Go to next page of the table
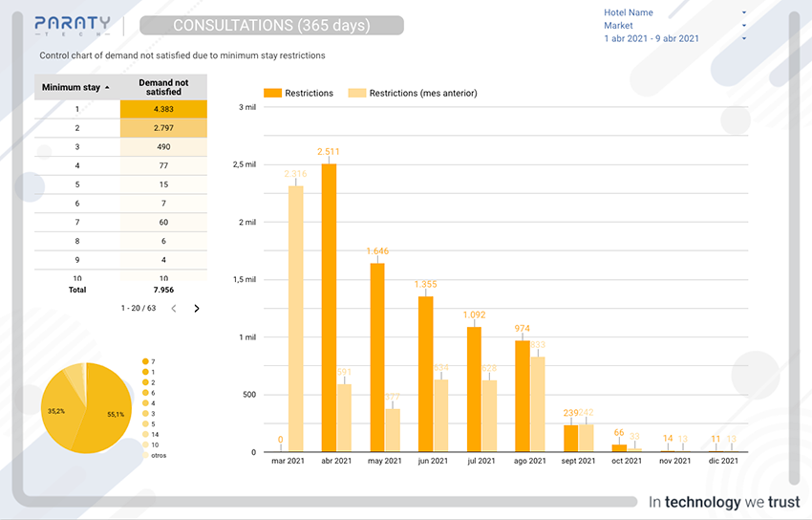 click(196, 309)
